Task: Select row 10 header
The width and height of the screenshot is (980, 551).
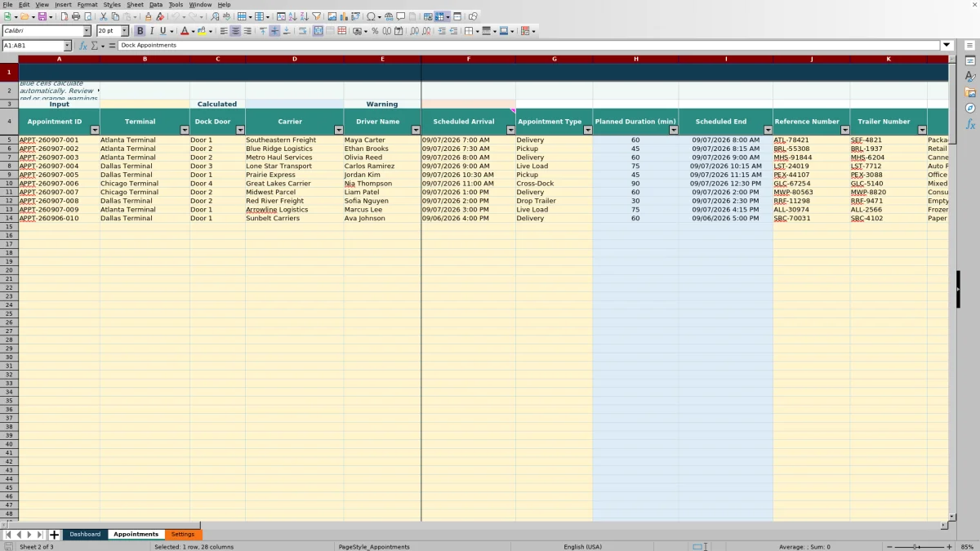Action: point(9,184)
